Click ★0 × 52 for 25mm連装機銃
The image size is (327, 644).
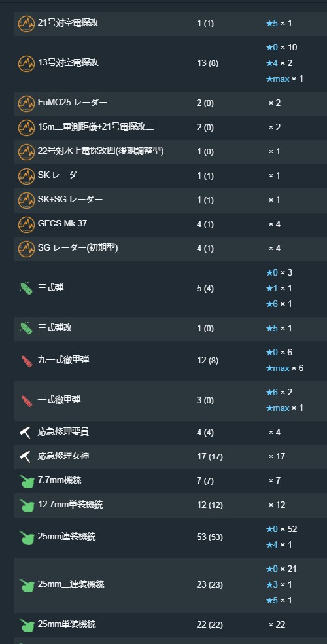pos(281,529)
